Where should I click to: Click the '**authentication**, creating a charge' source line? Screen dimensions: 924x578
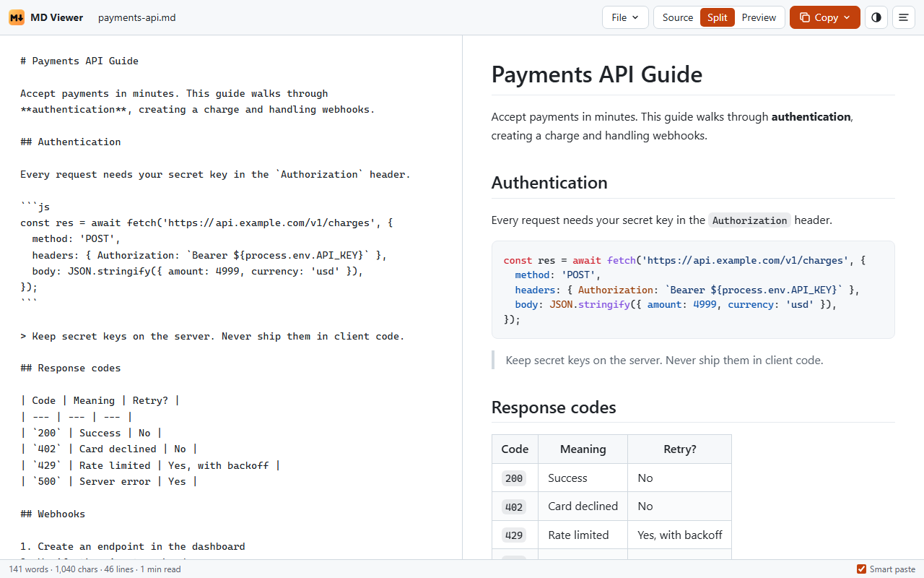[x=198, y=110]
